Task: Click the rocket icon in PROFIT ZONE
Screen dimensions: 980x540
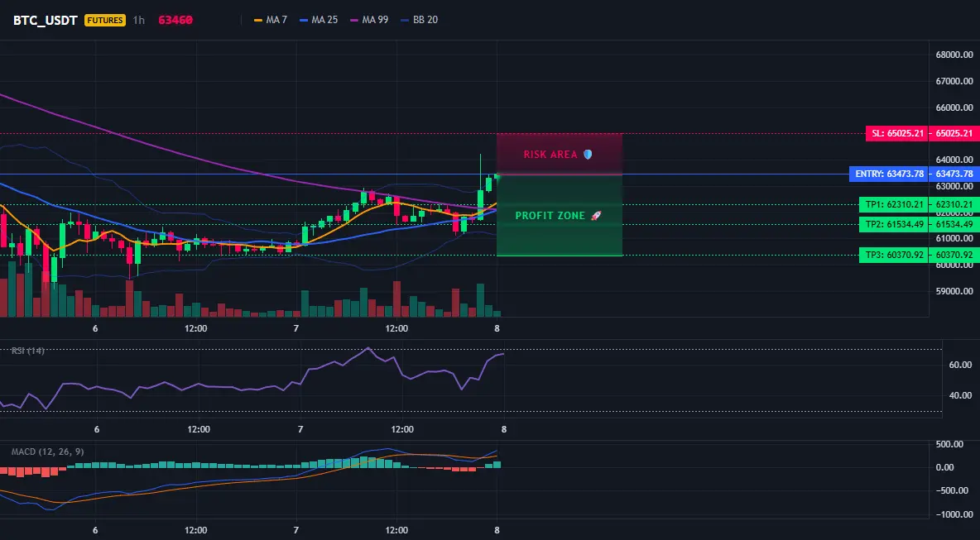Action: (x=596, y=215)
